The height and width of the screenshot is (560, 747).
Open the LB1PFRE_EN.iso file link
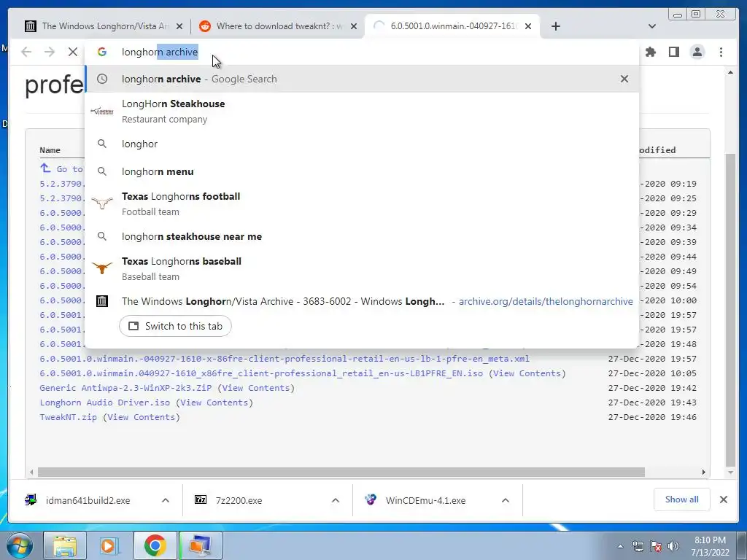[x=261, y=373]
